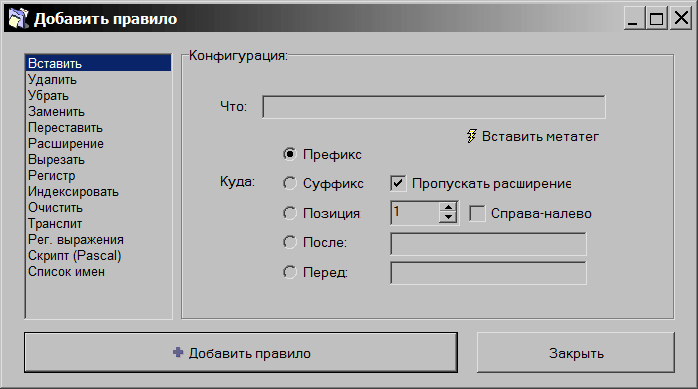
Task: Select the После radio button
Action: pyautogui.click(x=289, y=242)
